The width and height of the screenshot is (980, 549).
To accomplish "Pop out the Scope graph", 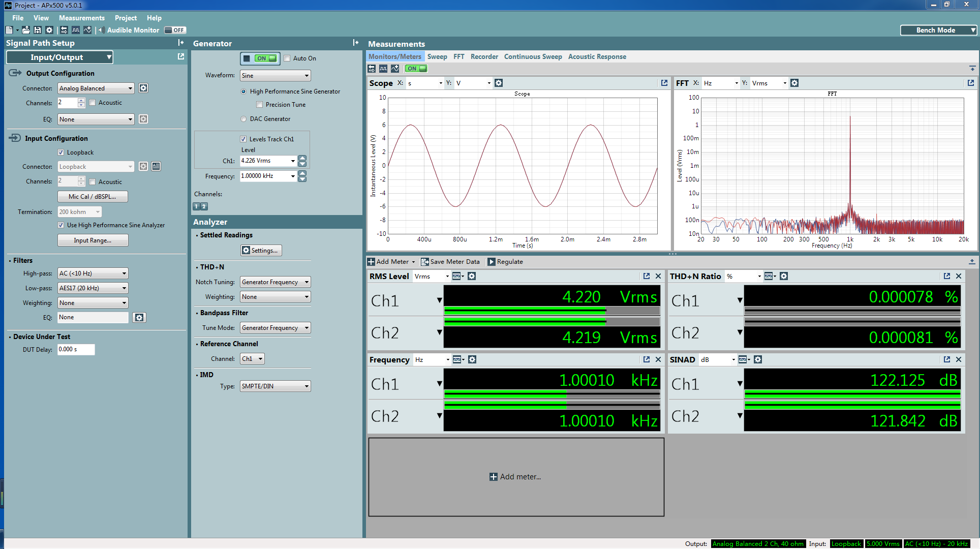I will point(664,83).
